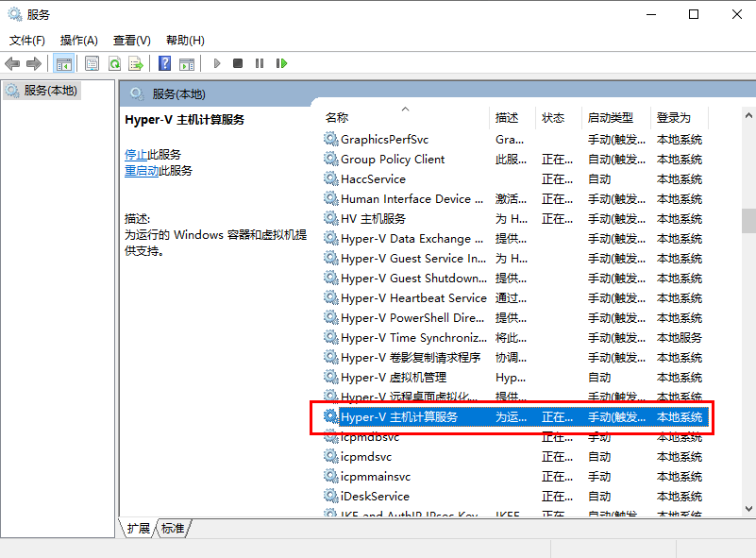Click the gear icon of GraphicsPerfSvc
This screenshot has height=558, width=756.
330,140
